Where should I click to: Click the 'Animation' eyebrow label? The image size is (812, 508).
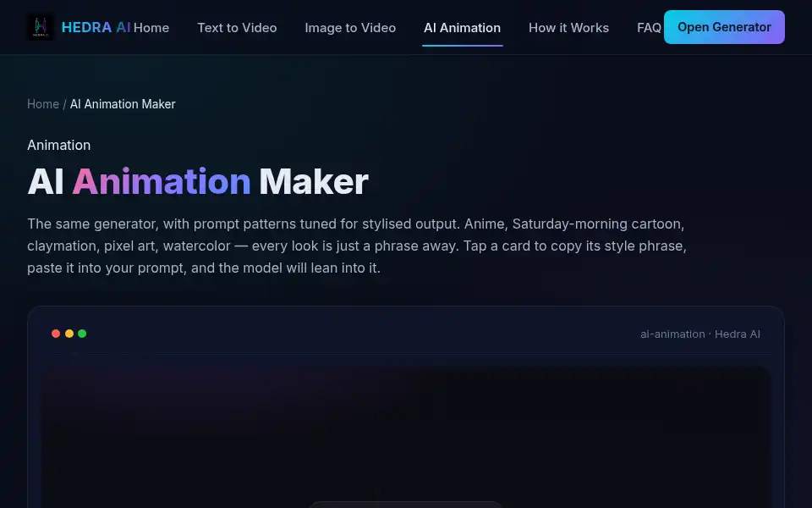point(59,145)
